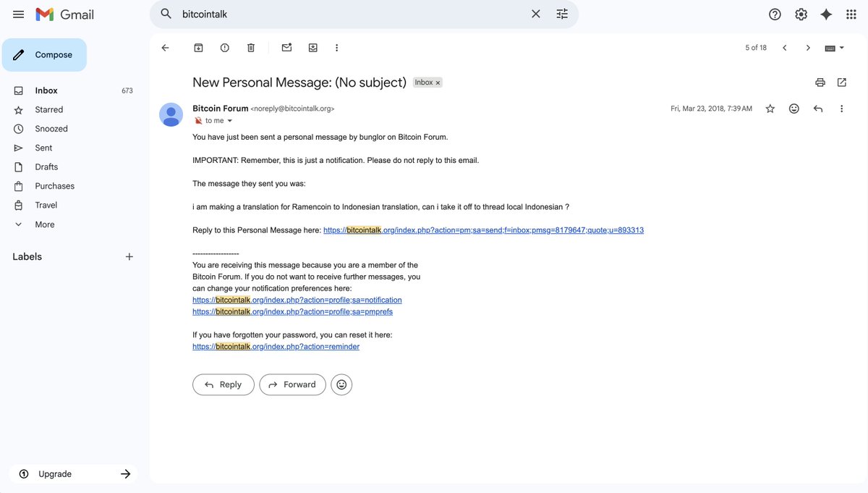Open Support help icon
This screenshot has width=868, height=493.
[x=775, y=14]
